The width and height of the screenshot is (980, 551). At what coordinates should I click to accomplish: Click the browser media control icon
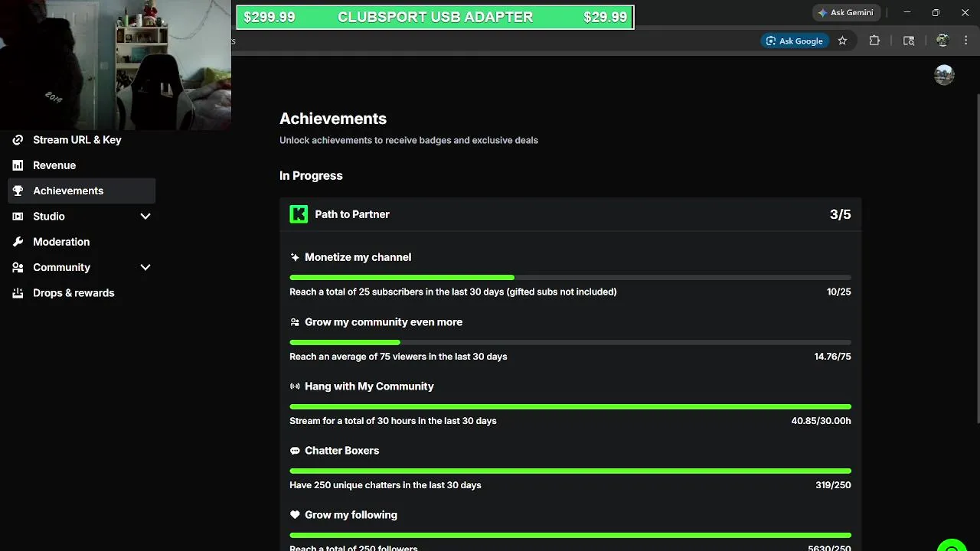[909, 41]
